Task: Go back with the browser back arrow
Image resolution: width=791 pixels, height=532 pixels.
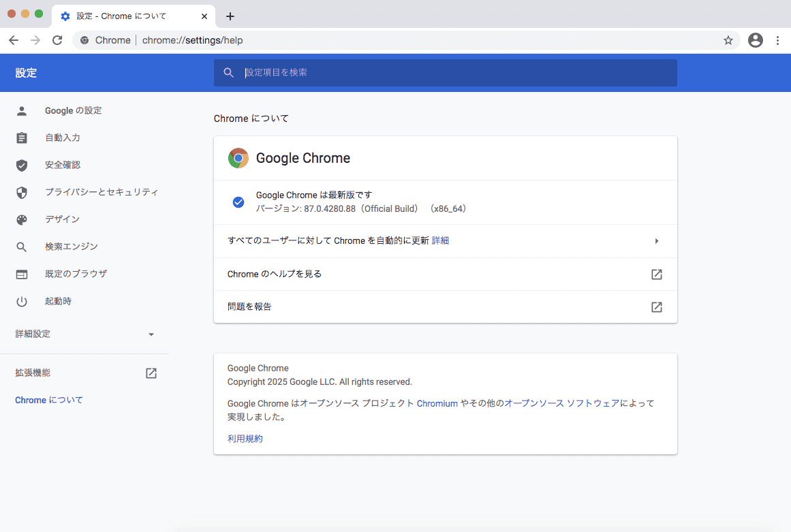Action: pos(14,40)
